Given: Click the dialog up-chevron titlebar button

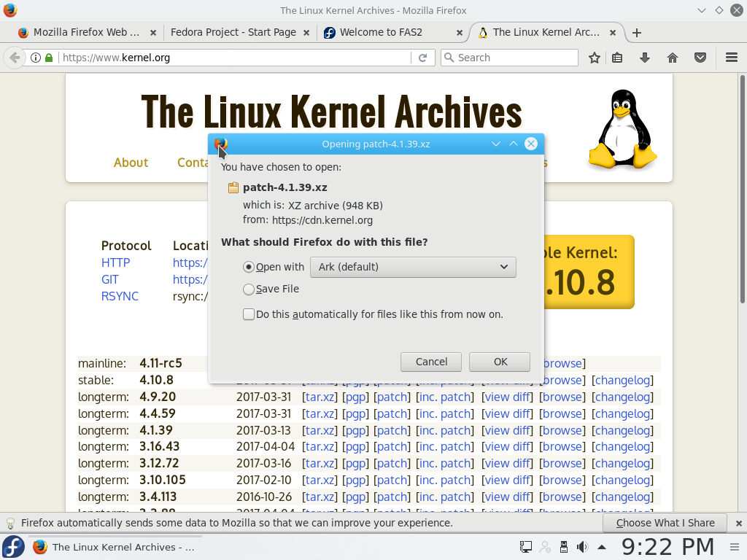Looking at the screenshot, I should pos(514,144).
